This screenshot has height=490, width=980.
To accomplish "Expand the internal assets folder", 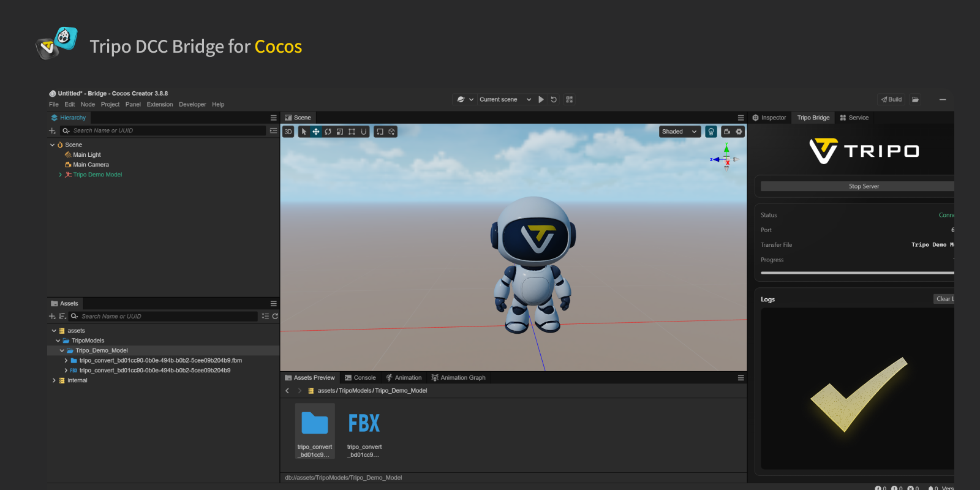I will tap(54, 380).
